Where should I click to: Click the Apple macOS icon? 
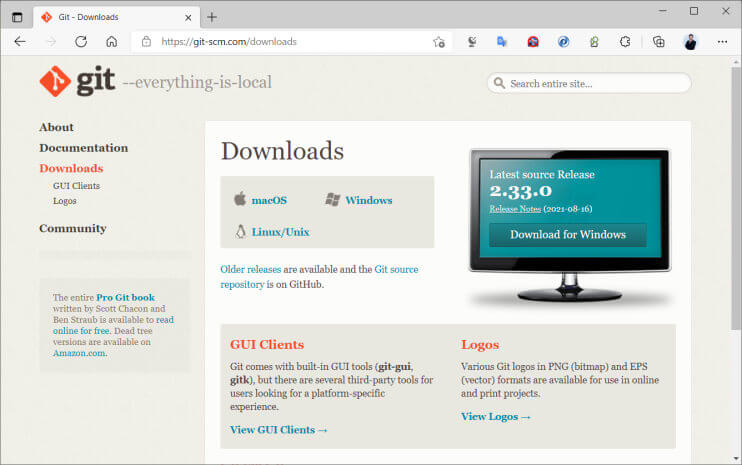[240, 199]
